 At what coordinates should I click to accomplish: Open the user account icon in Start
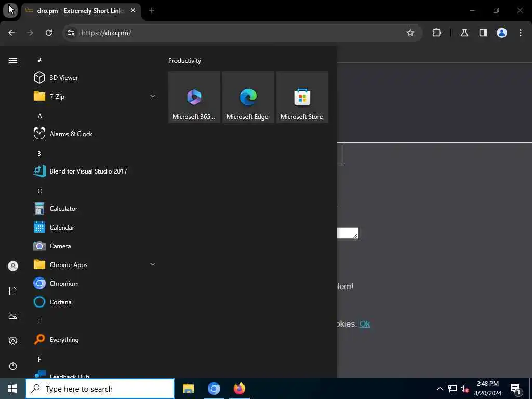13,266
